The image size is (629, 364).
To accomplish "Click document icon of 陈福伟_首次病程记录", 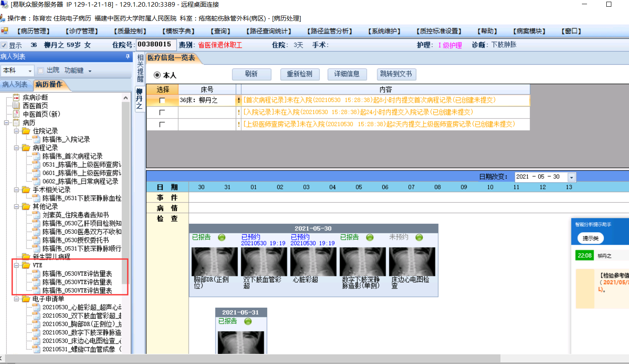I will [36, 156].
